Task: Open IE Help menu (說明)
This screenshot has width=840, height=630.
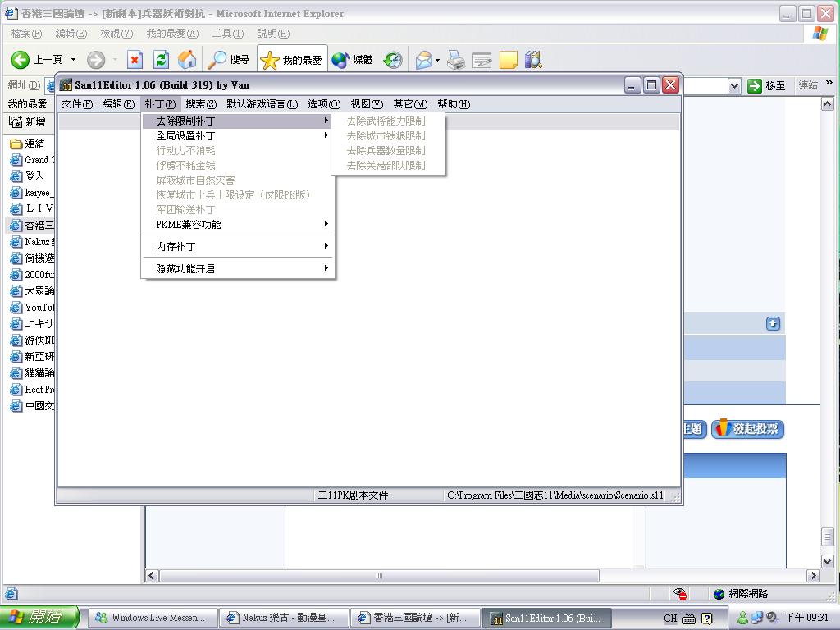Action: point(273,34)
